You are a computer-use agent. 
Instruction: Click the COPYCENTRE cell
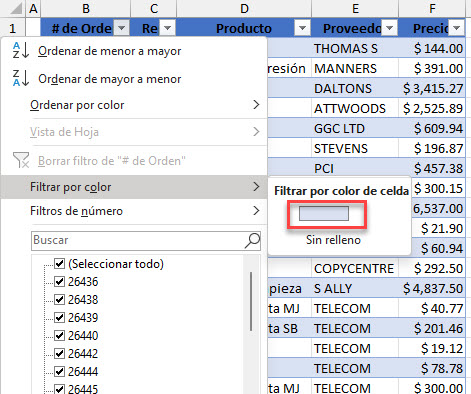point(355,268)
